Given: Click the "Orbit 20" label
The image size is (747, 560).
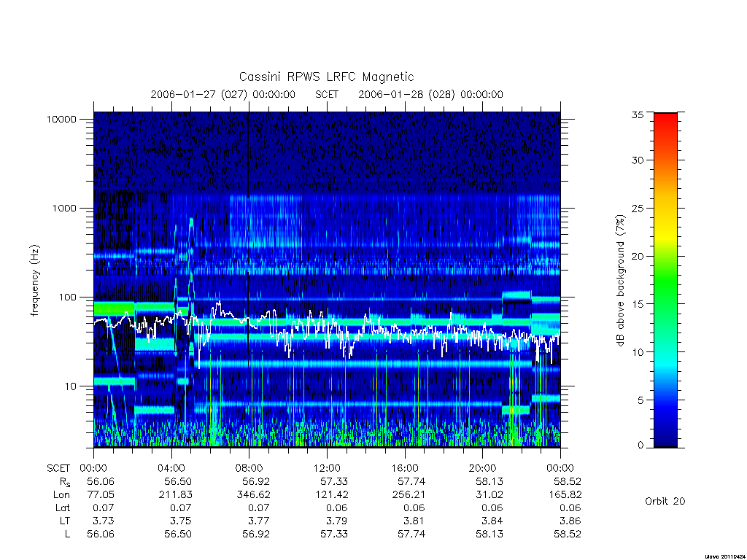Looking at the screenshot, I should point(665,501).
